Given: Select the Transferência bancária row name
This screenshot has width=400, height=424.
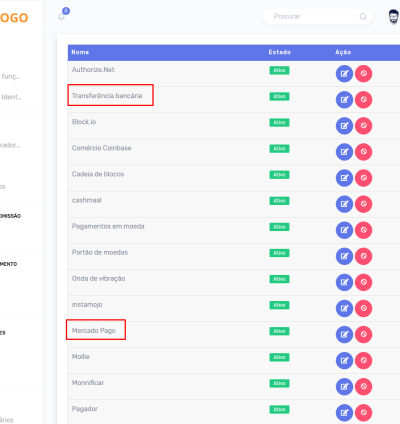Looking at the screenshot, I should tap(107, 96).
